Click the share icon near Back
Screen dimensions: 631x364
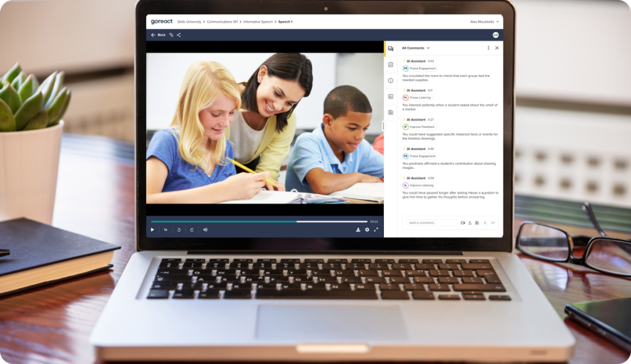(178, 34)
